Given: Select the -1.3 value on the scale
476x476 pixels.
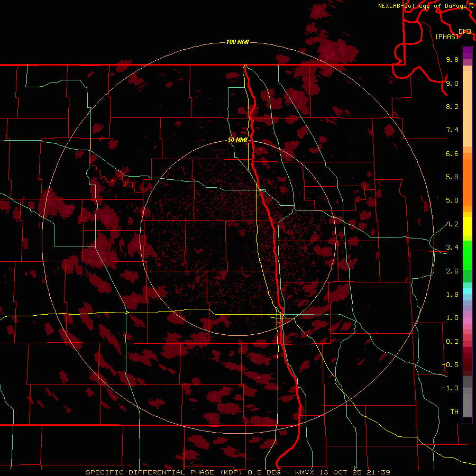Looking at the screenshot, I should 450,388.
